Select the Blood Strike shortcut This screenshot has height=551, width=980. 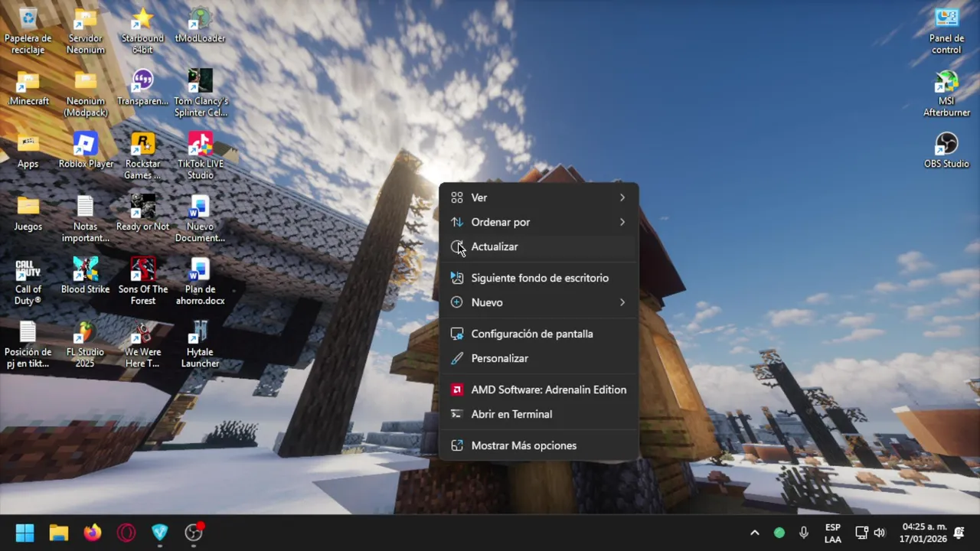[85, 276]
